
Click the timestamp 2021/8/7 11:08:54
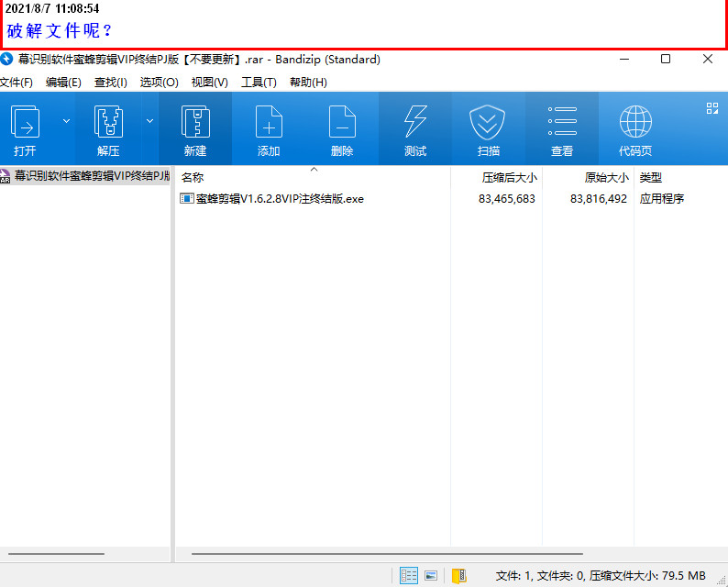tap(52, 8)
